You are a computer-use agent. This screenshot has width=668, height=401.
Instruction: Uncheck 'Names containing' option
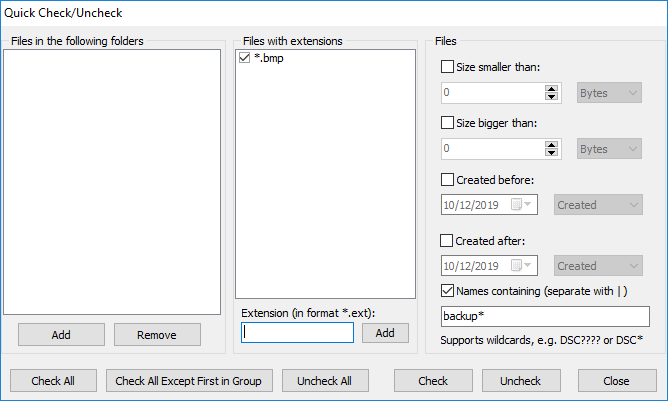coord(447,291)
